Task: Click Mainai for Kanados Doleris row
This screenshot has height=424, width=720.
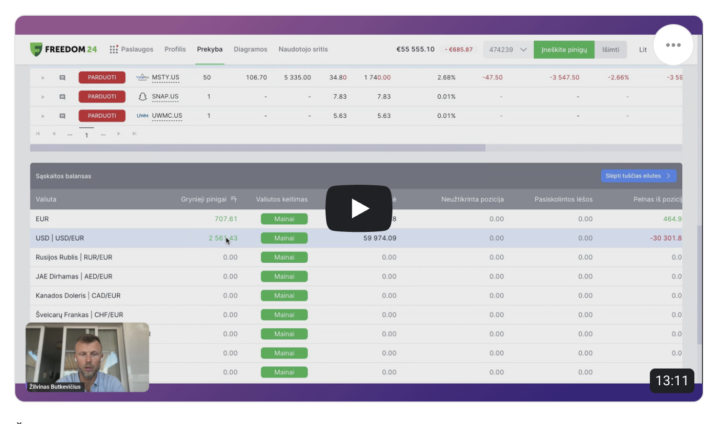Action: tap(284, 295)
